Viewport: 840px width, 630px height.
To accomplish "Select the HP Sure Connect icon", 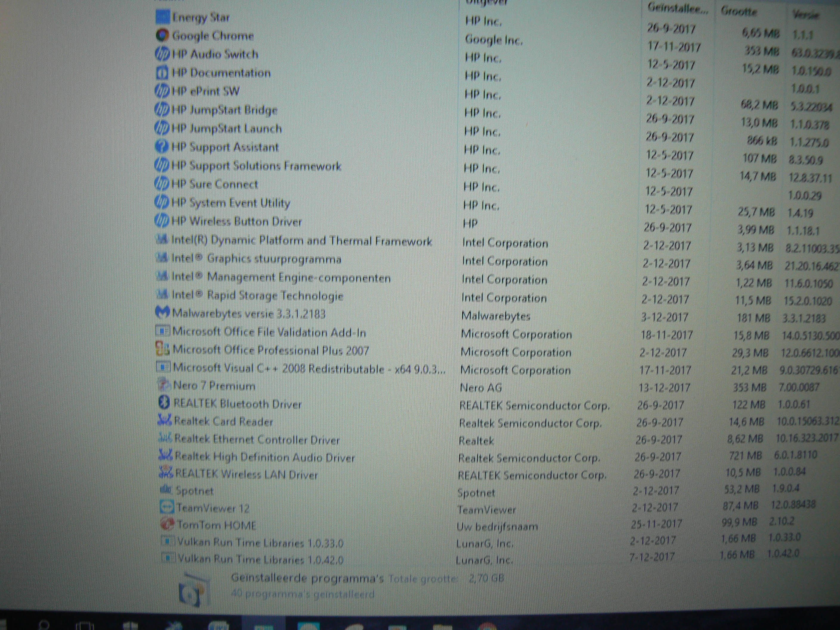I will click(162, 184).
